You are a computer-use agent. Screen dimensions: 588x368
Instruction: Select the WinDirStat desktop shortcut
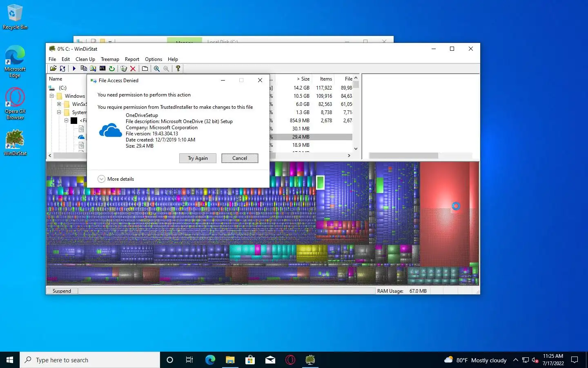(15, 142)
